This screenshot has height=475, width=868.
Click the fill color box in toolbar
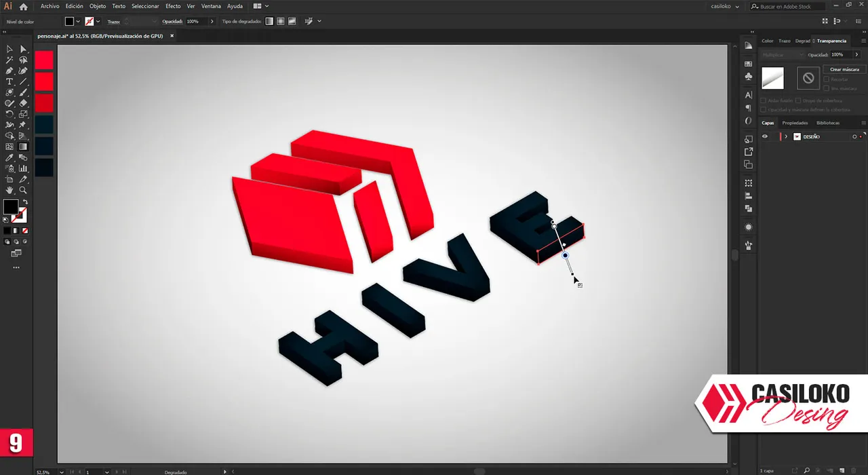point(10,206)
